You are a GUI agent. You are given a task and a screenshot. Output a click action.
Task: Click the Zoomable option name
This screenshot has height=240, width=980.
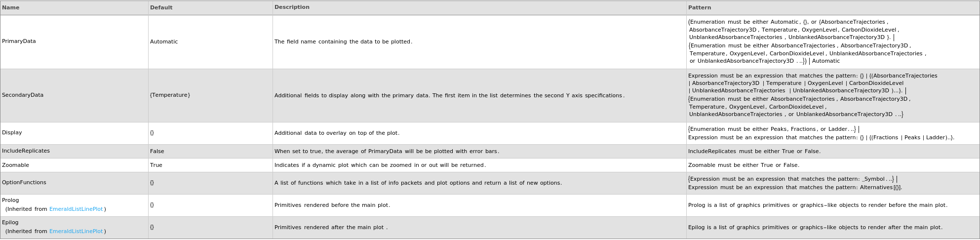click(15, 165)
